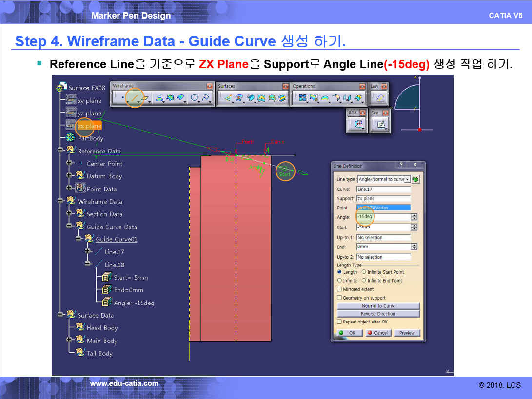The image size is (532, 399).
Task: Open the Law toolbar curve icon
Action: point(380,98)
